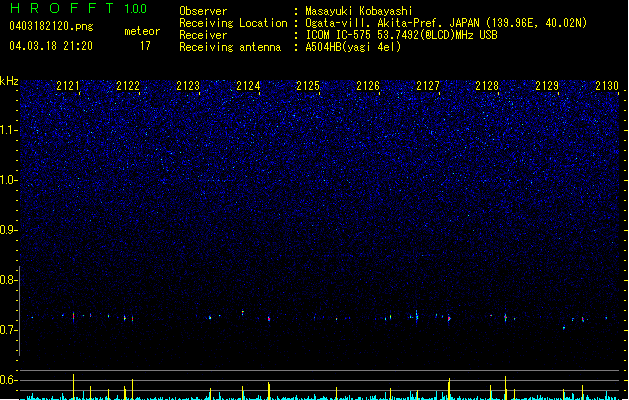Click the Observer label
629x400 pixels.
pyautogui.click(x=203, y=11)
